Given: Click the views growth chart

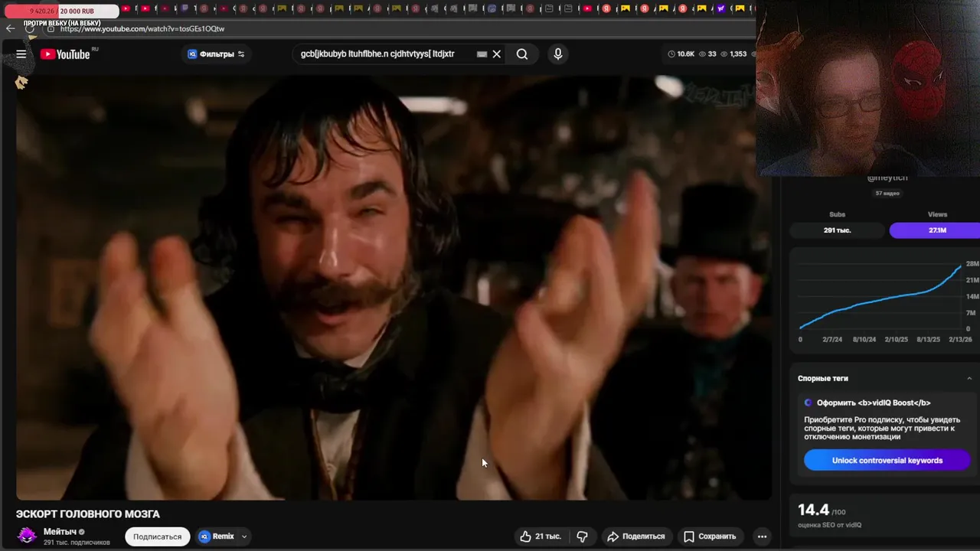Looking at the screenshot, I should (x=884, y=298).
